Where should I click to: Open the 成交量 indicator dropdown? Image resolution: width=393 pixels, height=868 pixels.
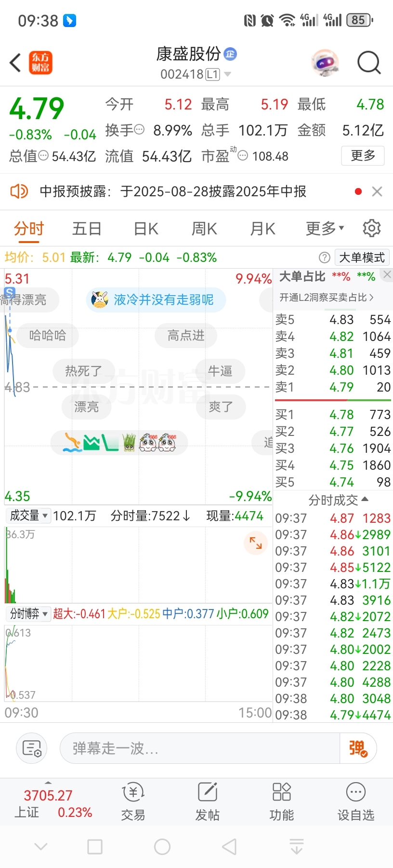[28, 516]
